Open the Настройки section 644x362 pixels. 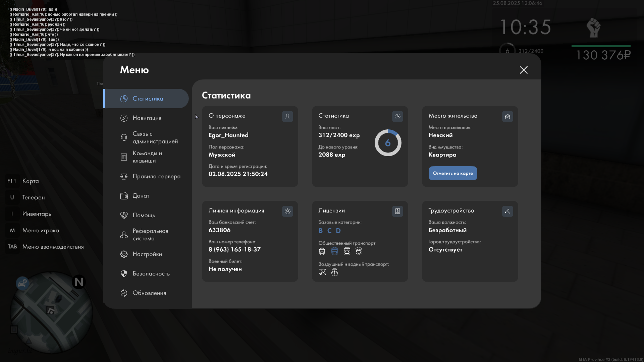coord(147,254)
